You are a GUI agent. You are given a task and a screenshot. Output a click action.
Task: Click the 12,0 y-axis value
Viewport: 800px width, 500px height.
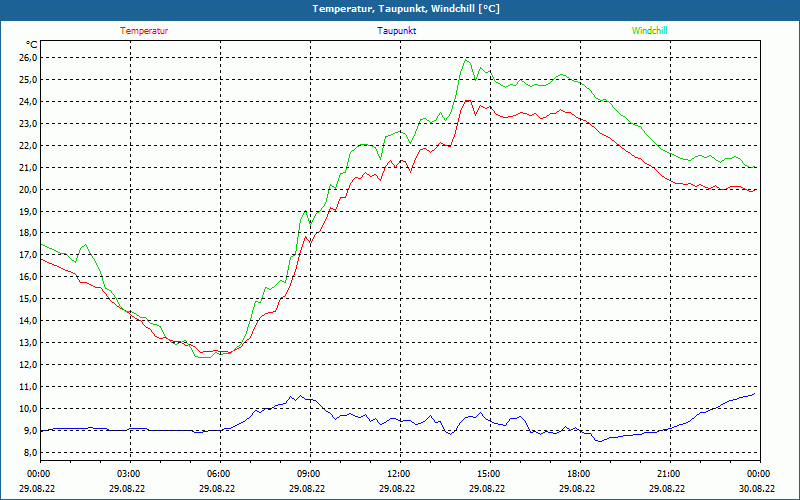[x=28, y=364]
